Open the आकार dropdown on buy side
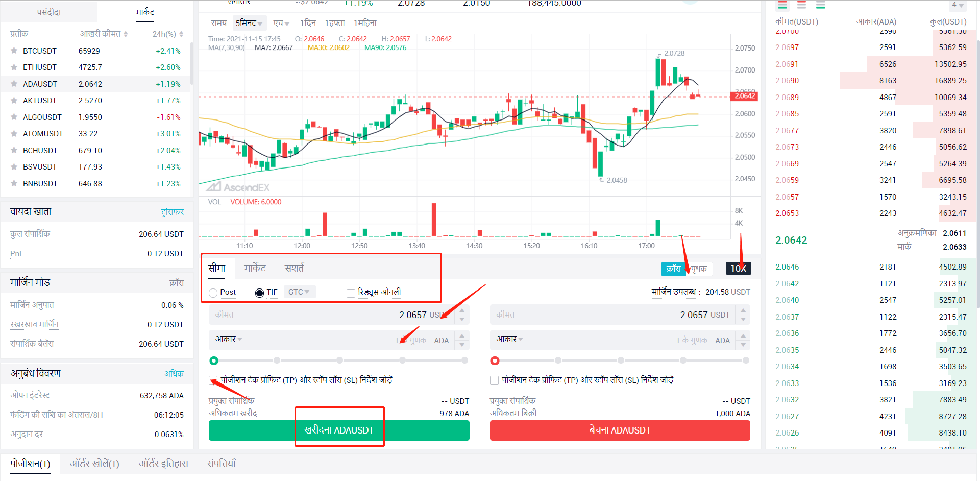The width and height of the screenshot is (980, 481). click(229, 339)
